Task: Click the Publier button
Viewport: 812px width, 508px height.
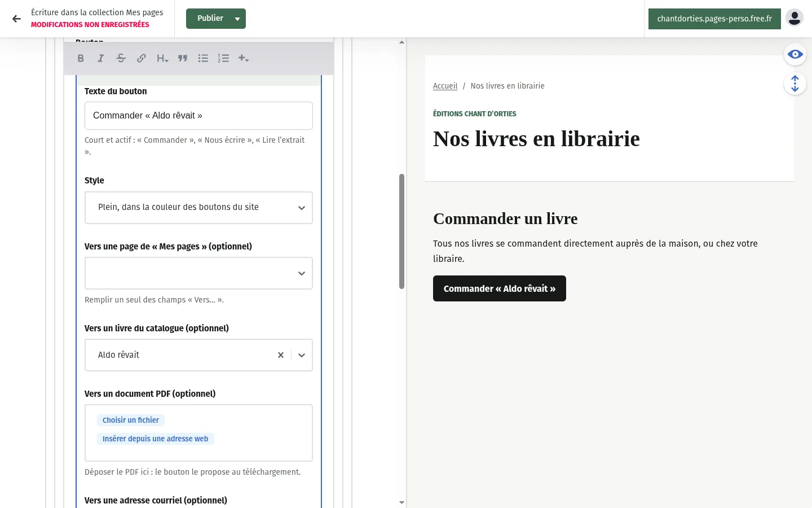Action: click(x=210, y=19)
